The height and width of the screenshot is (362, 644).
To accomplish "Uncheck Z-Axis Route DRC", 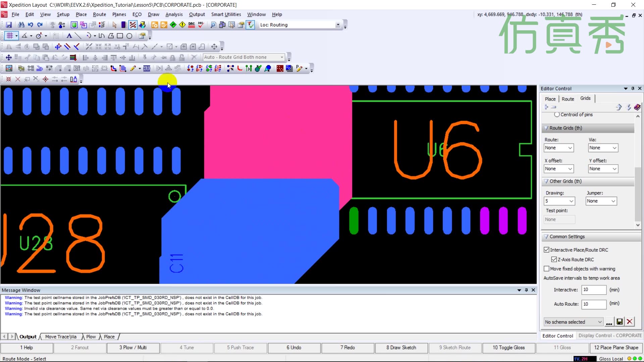I will coord(554,259).
